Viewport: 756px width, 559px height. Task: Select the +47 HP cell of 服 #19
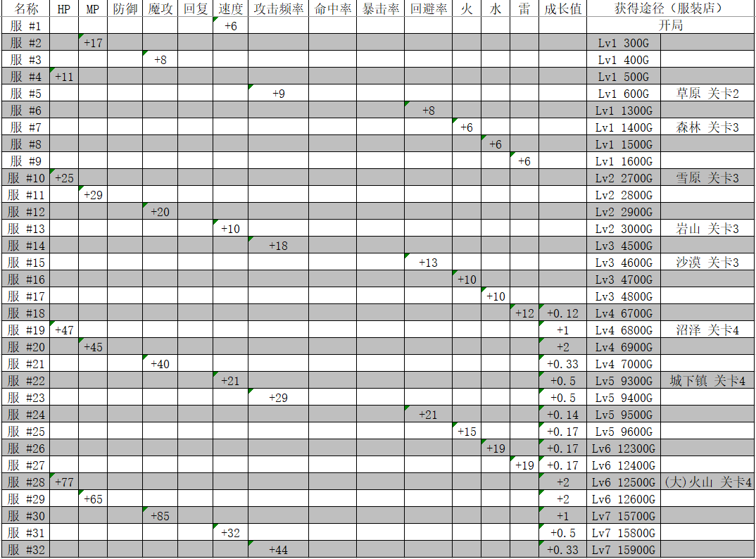64,329
